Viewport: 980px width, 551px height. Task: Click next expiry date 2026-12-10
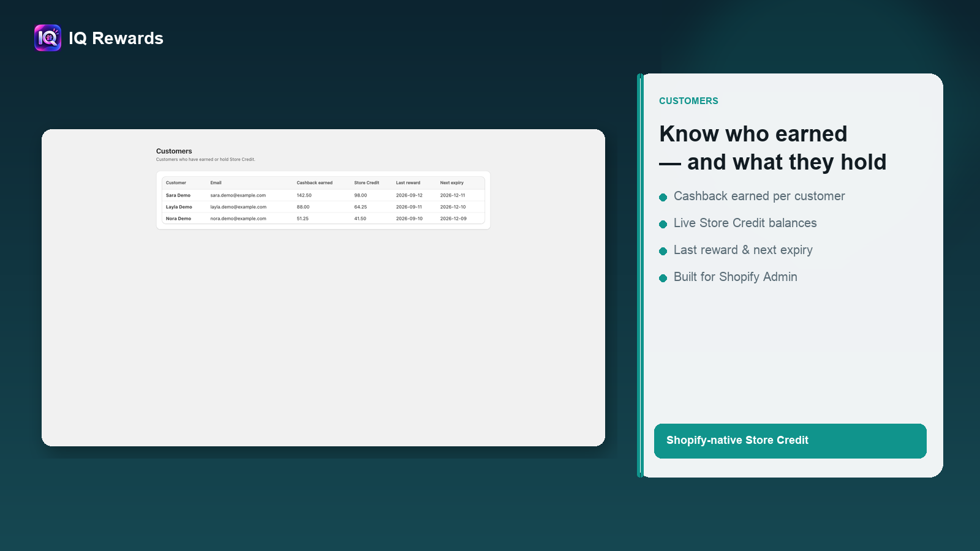(x=453, y=207)
